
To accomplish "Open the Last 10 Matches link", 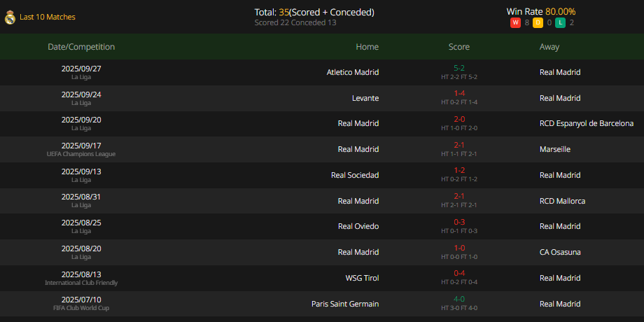I will [x=47, y=17].
